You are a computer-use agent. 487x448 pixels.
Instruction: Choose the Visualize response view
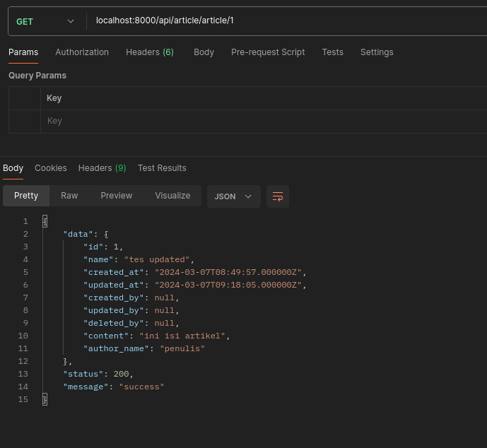(172, 196)
